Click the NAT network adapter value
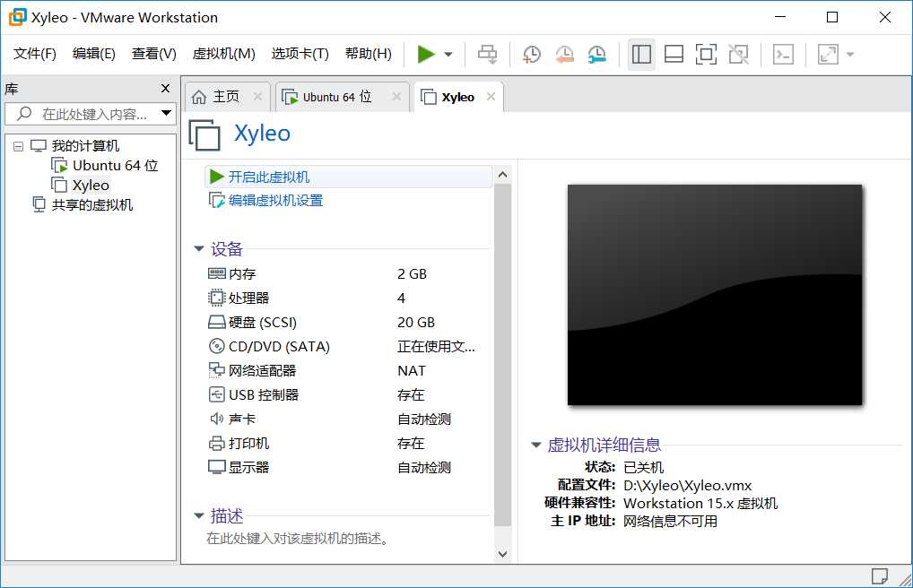The image size is (913, 588). (x=412, y=371)
